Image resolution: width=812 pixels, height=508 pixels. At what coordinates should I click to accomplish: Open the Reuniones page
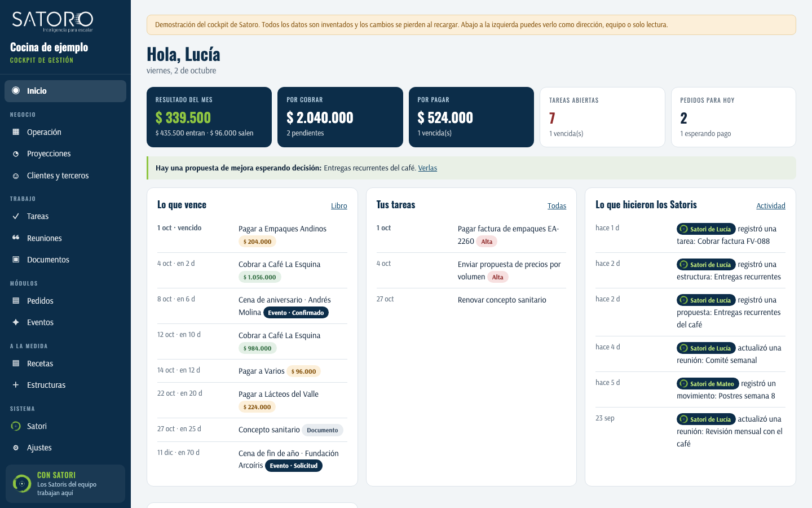(65, 238)
